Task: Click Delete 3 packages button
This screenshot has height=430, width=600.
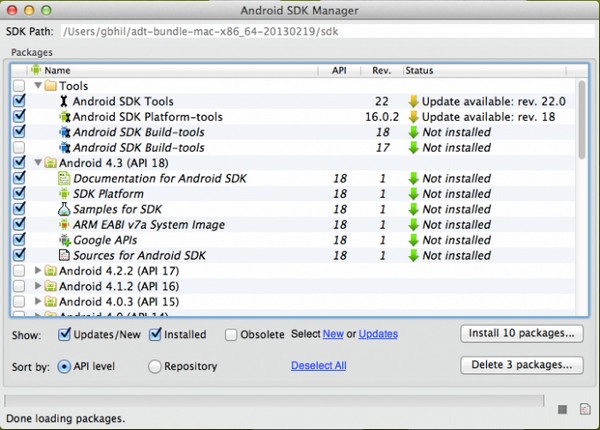Action: 522,365
